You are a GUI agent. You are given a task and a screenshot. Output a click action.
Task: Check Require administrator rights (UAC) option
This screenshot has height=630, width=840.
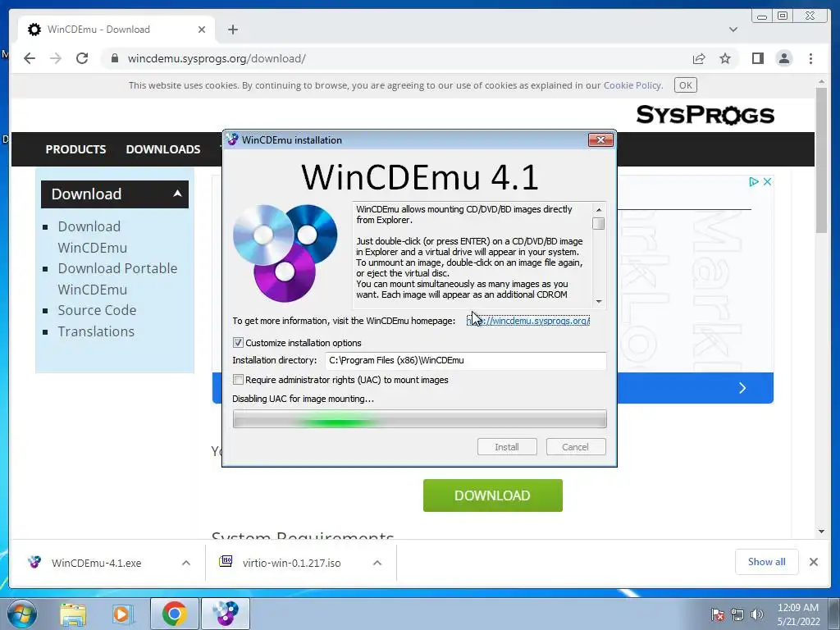pyautogui.click(x=239, y=380)
